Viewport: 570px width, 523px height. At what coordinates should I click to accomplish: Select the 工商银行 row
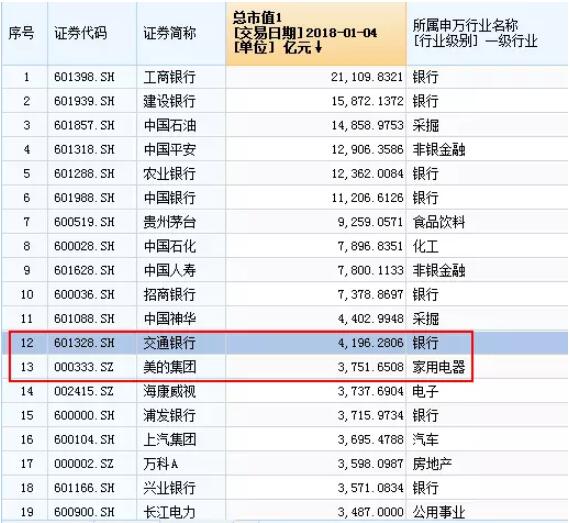point(285,77)
